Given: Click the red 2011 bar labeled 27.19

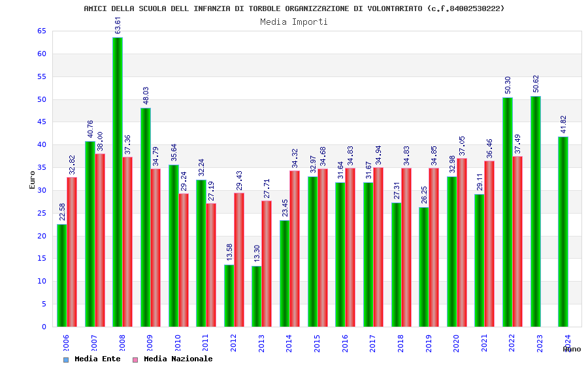Looking at the screenshot, I should point(212,265).
